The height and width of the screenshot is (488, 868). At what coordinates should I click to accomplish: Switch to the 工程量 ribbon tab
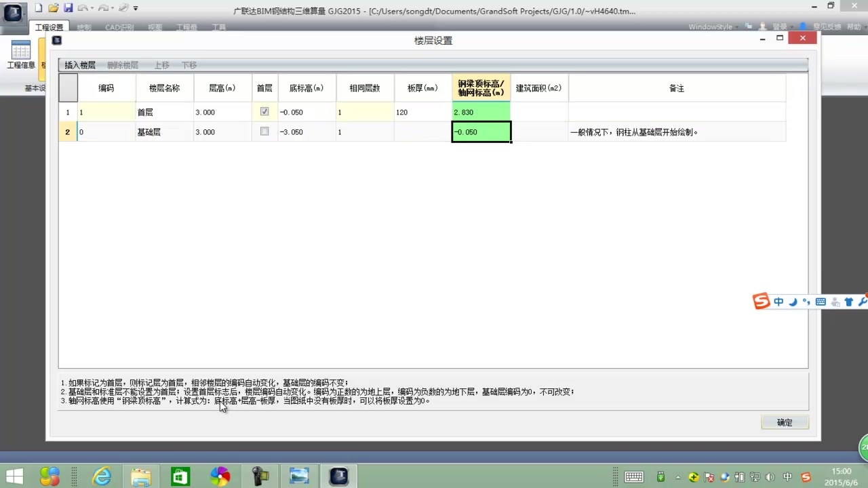coord(186,28)
